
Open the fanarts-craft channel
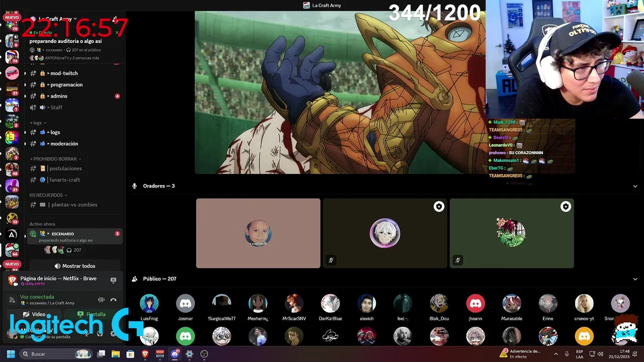pyautogui.click(x=64, y=180)
